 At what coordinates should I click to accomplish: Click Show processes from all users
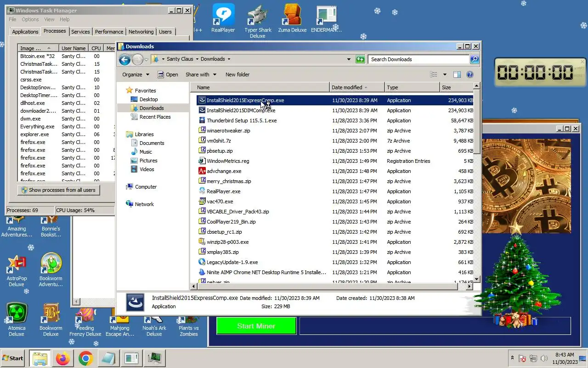pos(59,190)
